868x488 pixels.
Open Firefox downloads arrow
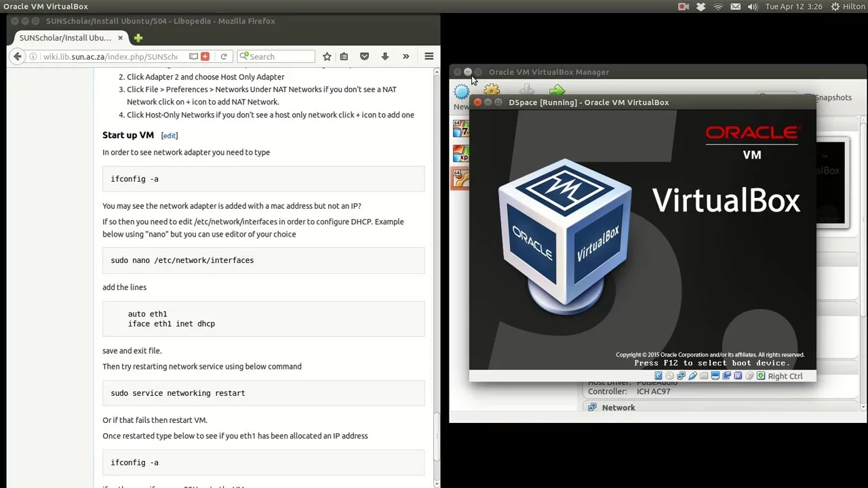(x=384, y=56)
